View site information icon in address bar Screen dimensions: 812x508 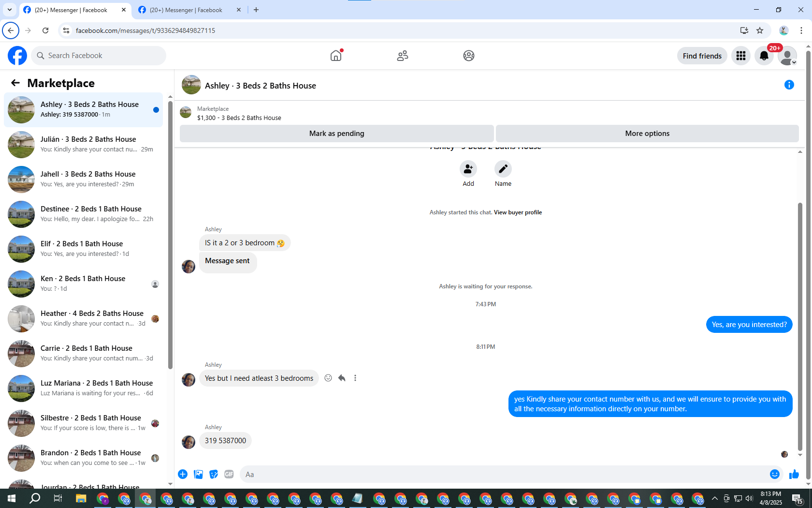click(66, 30)
